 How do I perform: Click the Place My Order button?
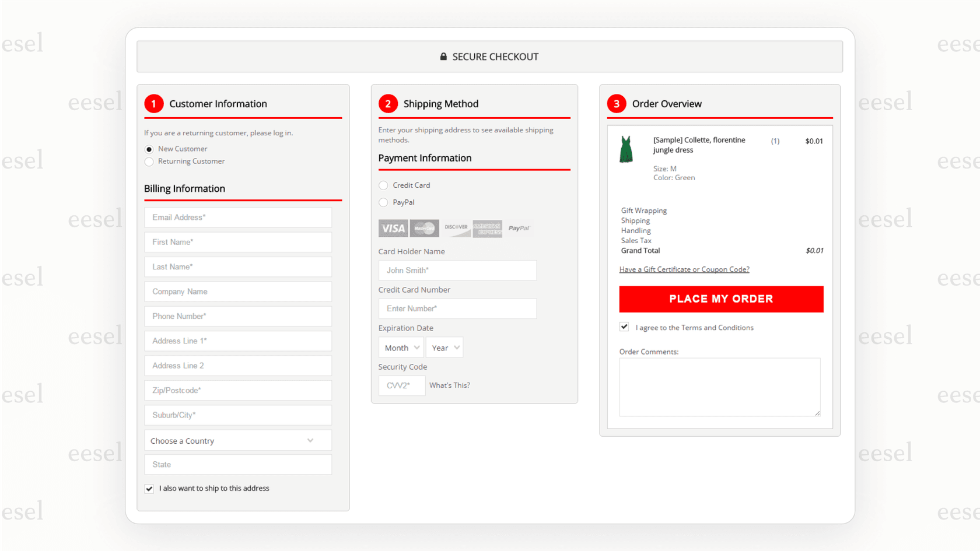[721, 299]
